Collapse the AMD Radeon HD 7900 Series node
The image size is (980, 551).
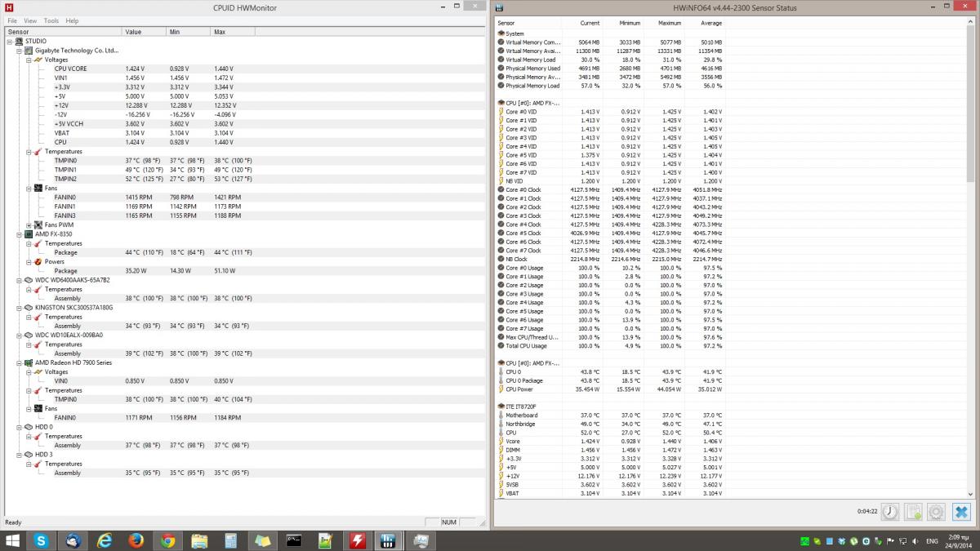coord(19,362)
